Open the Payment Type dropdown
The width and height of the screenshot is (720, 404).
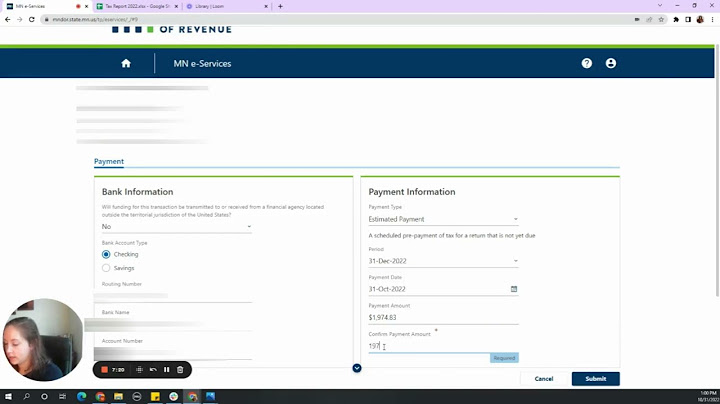coord(443,219)
